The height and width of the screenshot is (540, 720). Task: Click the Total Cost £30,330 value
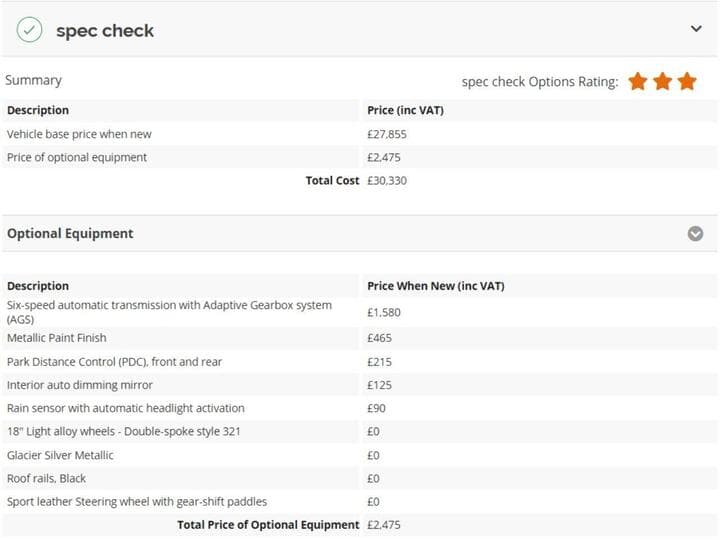(x=387, y=180)
